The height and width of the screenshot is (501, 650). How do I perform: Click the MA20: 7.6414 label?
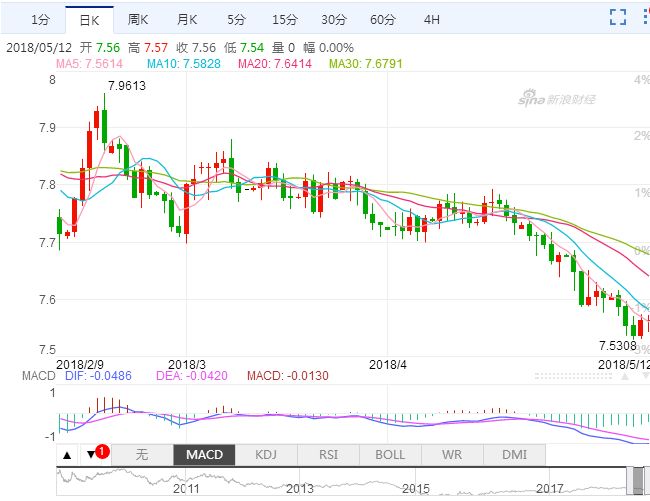point(275,64)
